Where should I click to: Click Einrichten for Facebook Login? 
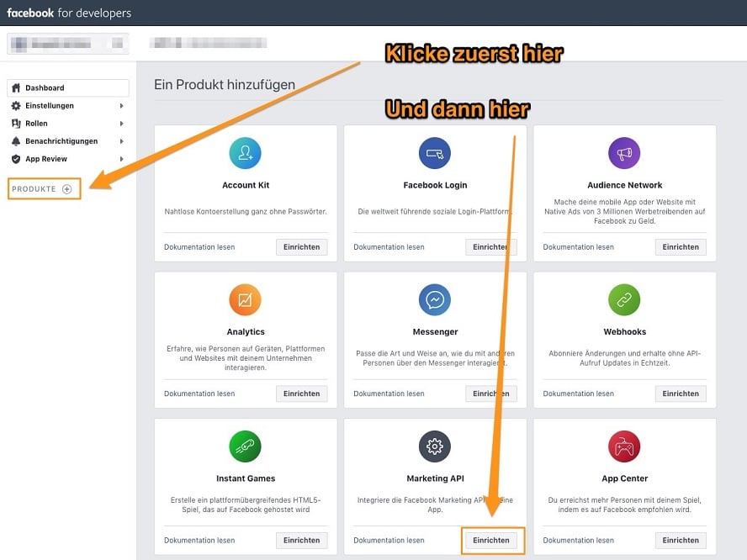tap(491, 247)
